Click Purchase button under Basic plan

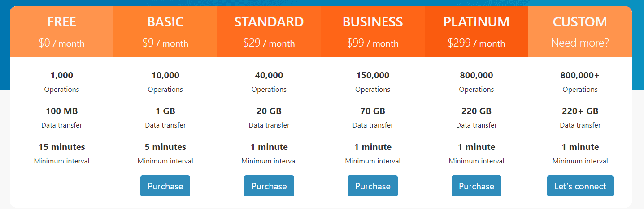tap(165, 186)
